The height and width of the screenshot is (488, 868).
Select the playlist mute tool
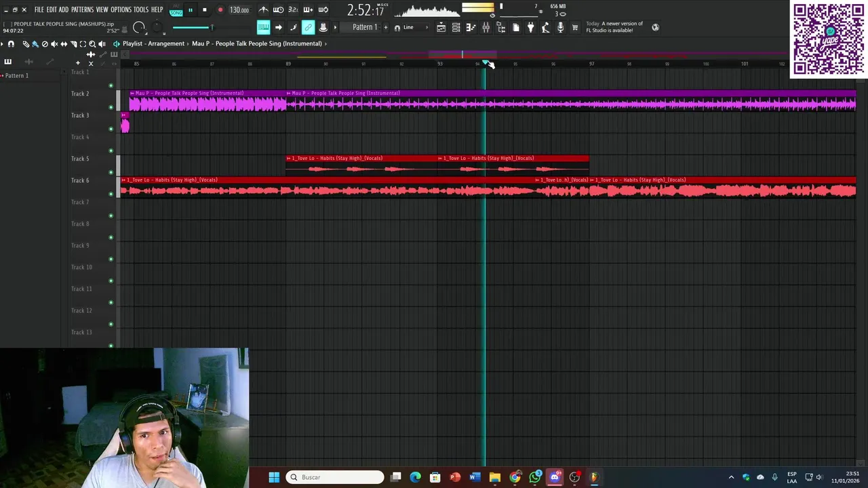tap(54, 44)
